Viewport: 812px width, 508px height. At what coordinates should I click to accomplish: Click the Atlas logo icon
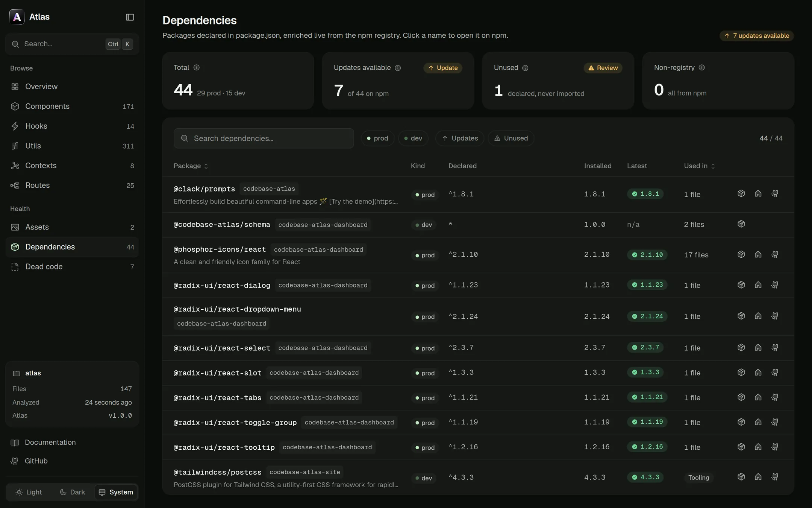17,17
